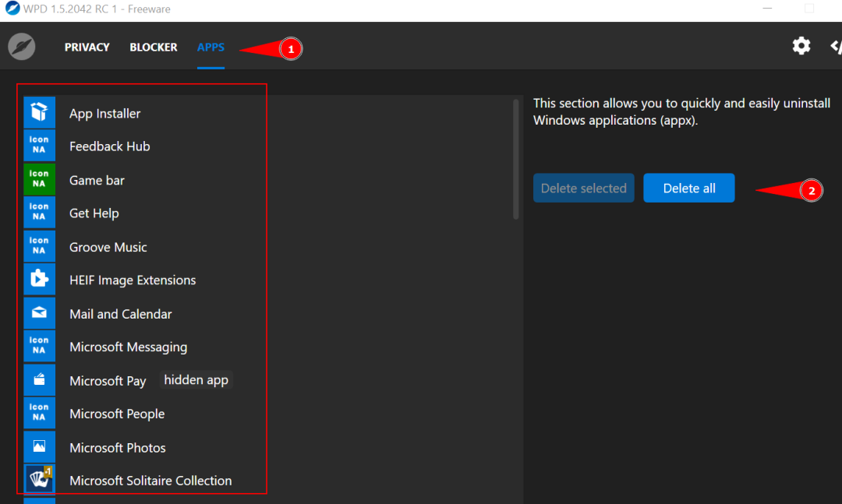Click the hidden app tag

(196, 380)
